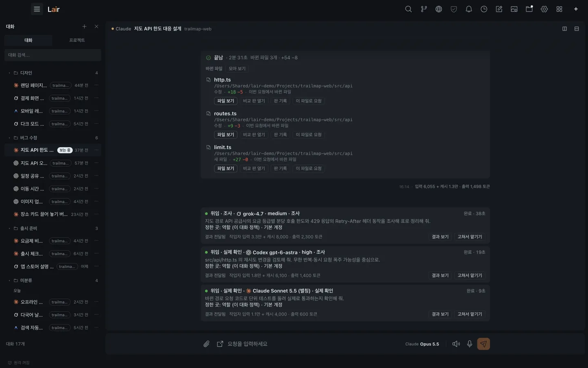Viewport: 588px width, 368px height.
Task: Toggle the 원격 꺼짐 remote status
Action: (19, 363)
